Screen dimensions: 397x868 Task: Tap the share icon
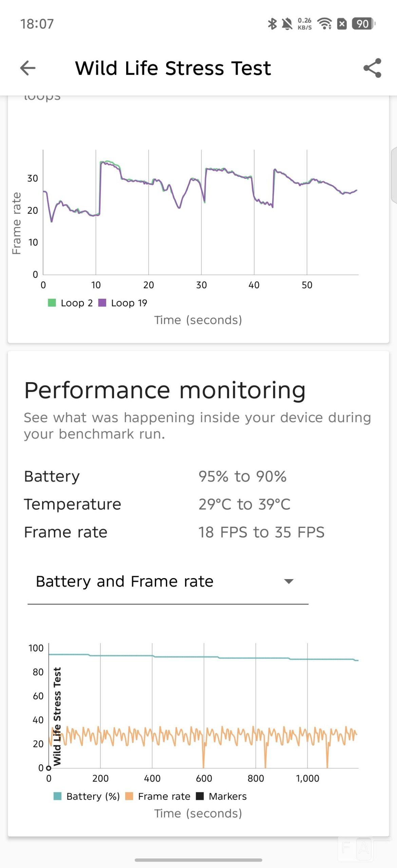(372, 68)
